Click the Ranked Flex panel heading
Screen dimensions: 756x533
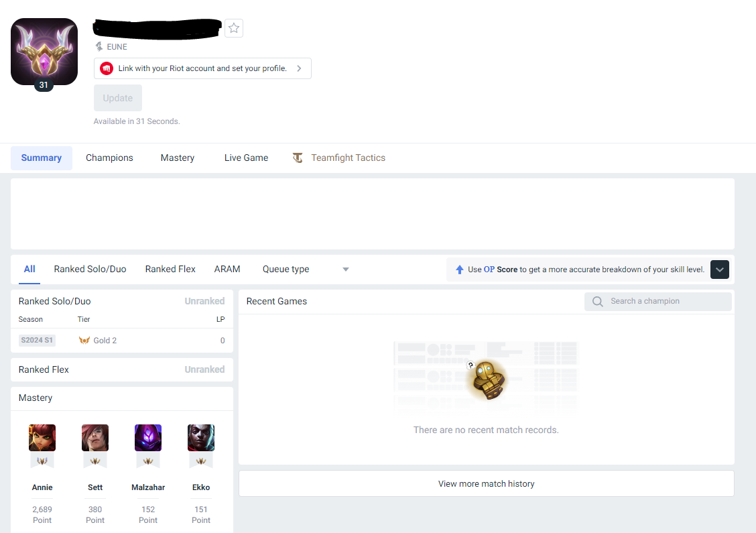click(44, 369)
